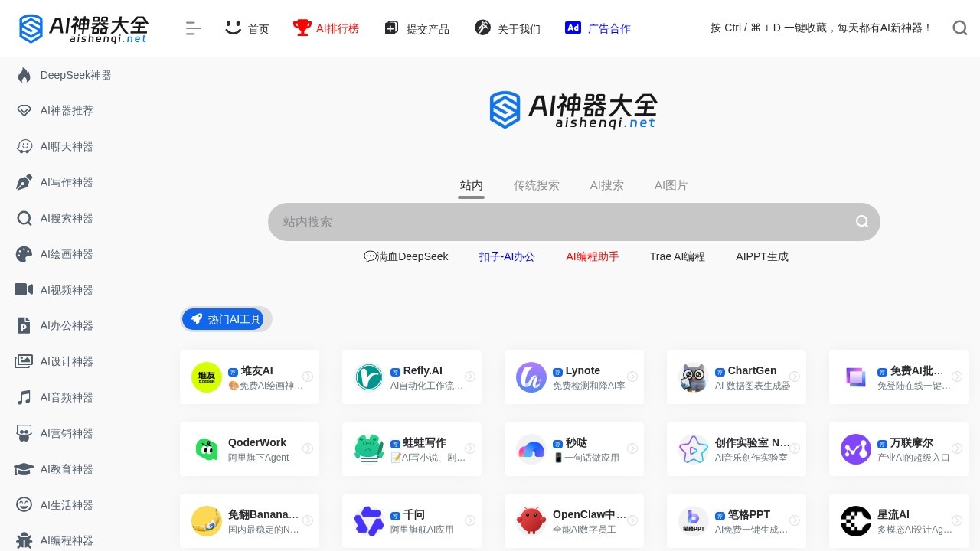Open AI教育神器 graduation cap icon
This screenshot has height=551, width=980.
tap(24, 469)
